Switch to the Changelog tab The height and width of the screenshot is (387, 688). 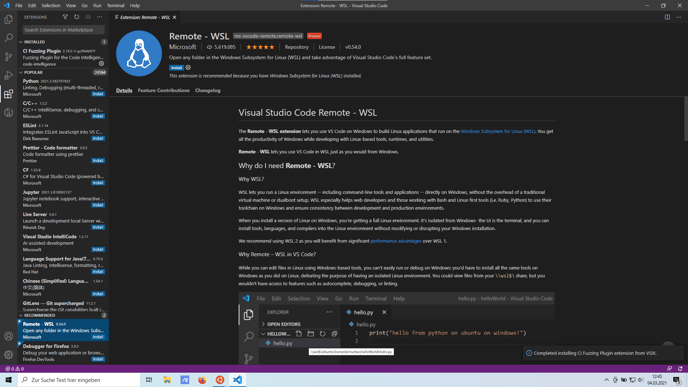click(x=208, y=90)
